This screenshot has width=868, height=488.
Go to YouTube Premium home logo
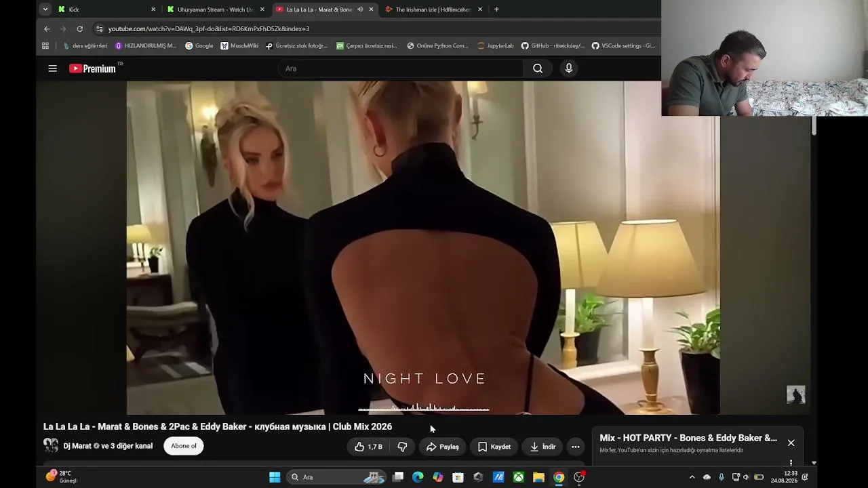(93, 68)
